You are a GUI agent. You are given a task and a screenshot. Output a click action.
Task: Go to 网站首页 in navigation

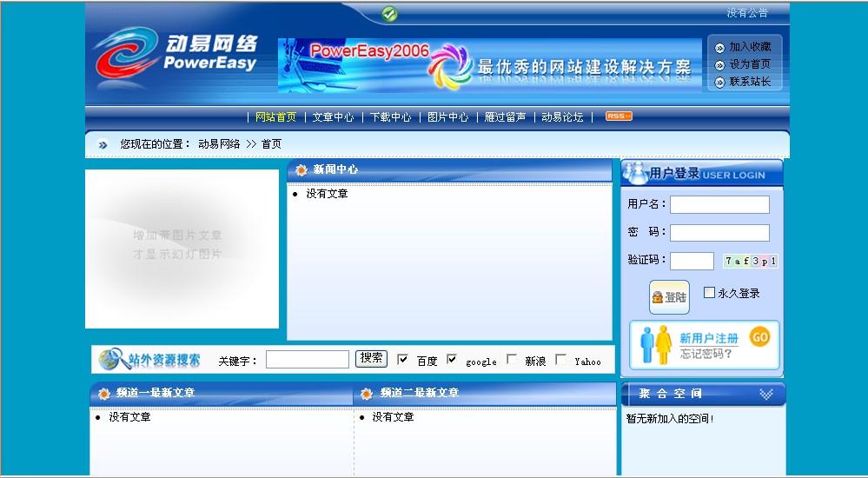click(x=275, y=117)
